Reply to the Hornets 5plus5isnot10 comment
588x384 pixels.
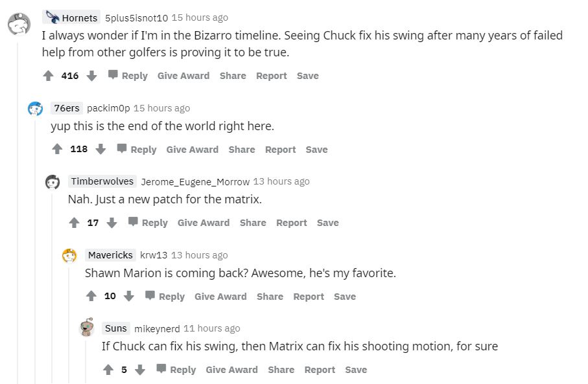pos(128,76)
